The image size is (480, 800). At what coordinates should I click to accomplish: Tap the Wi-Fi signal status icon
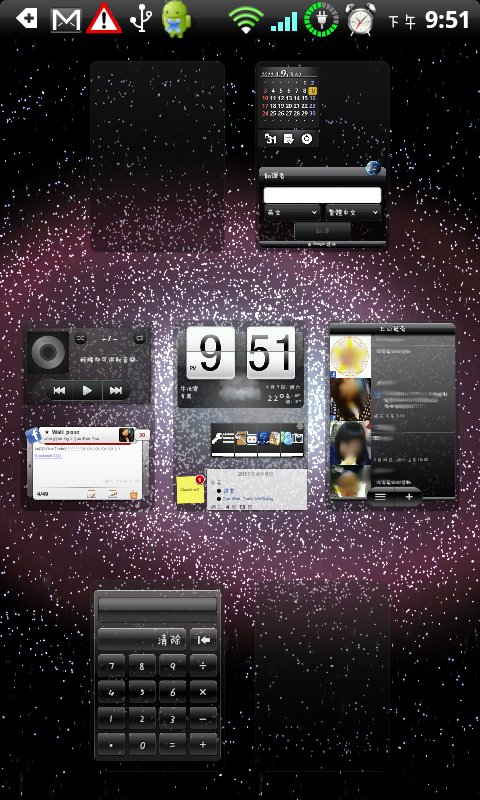(246, 20)
